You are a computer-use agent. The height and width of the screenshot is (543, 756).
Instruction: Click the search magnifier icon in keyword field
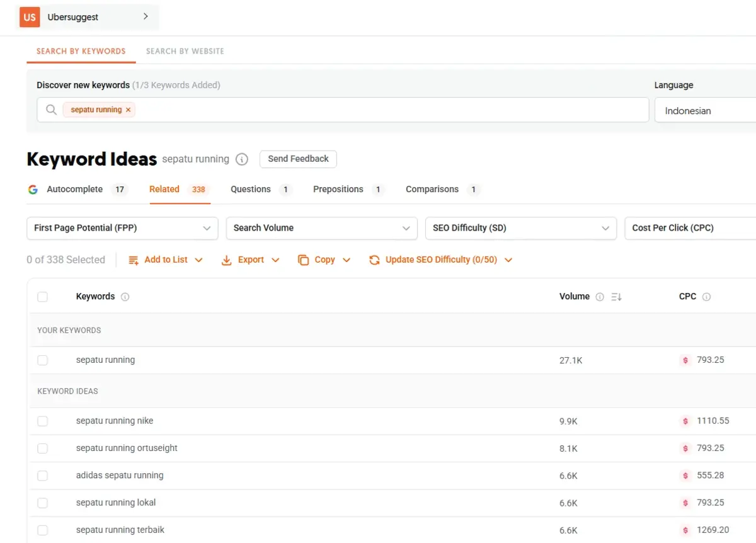52,110
